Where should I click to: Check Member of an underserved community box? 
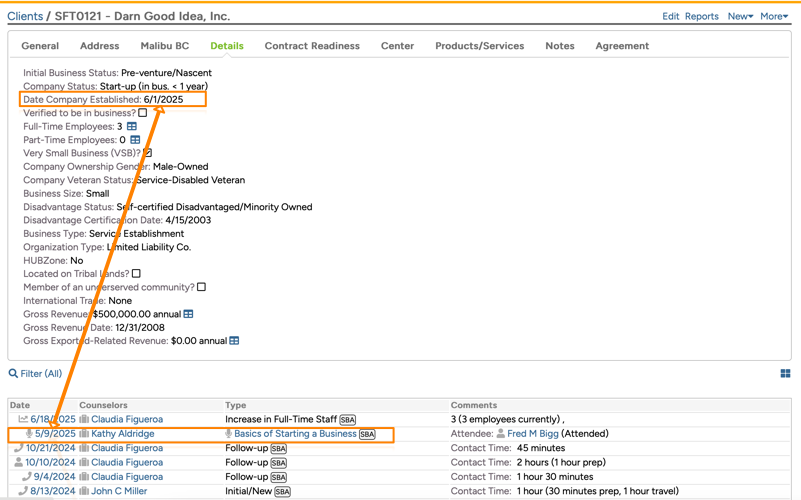pyautogui.click(x=201, y=287)
